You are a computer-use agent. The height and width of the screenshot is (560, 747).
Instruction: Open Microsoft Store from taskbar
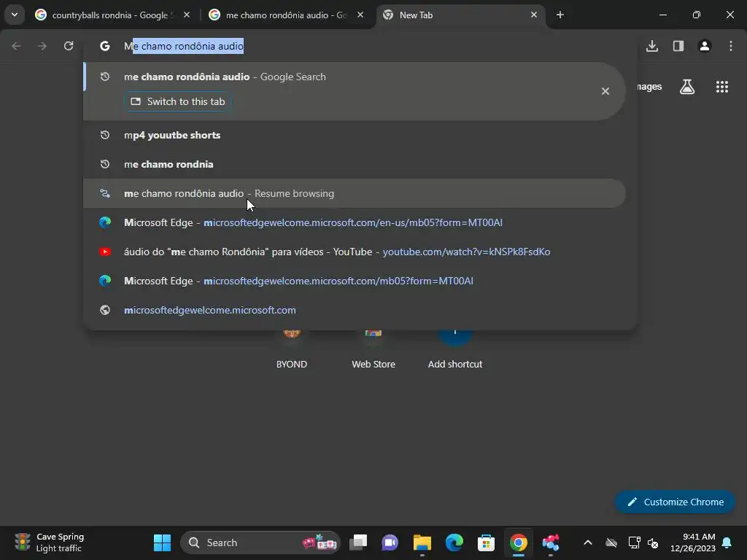tap(486, 542)
